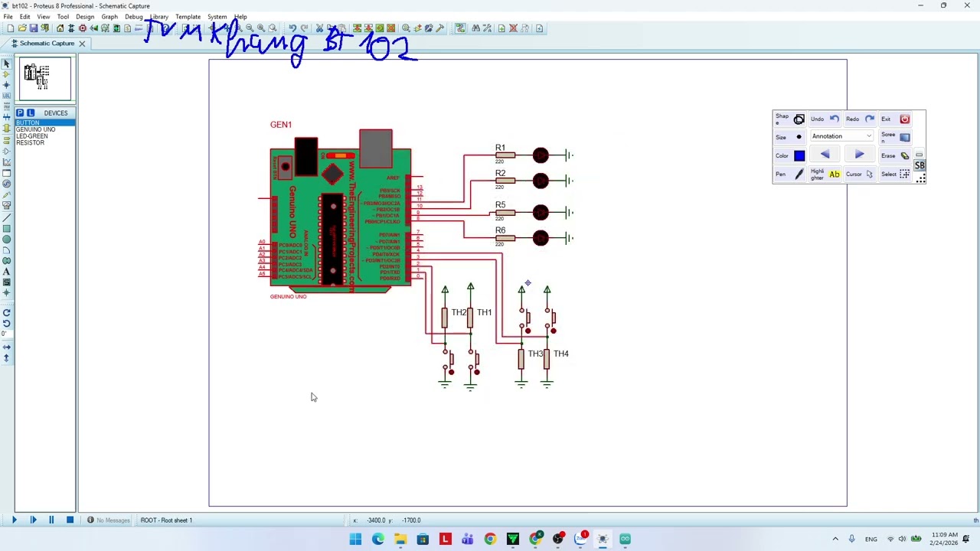The height and width of the screenshot is (551, 980).
Task: Select the 2D Graphics Circle tool
Action: (6, 240)
